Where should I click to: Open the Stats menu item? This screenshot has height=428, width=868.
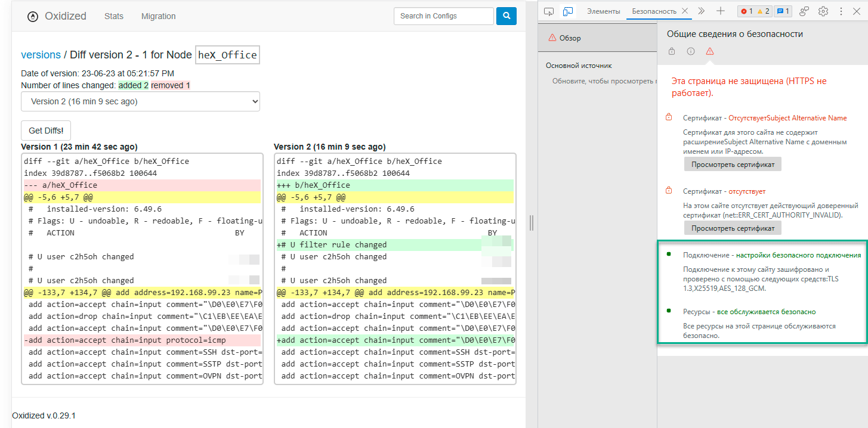[114, 16]
